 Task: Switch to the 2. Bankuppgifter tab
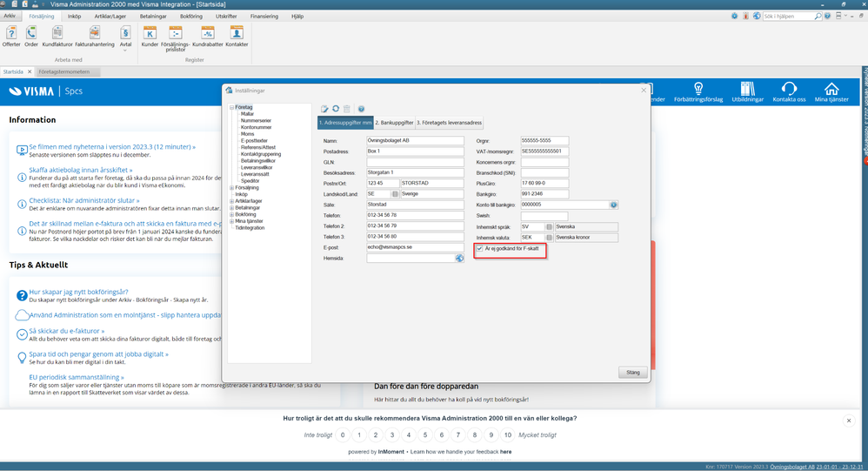(x=394, y=123)
